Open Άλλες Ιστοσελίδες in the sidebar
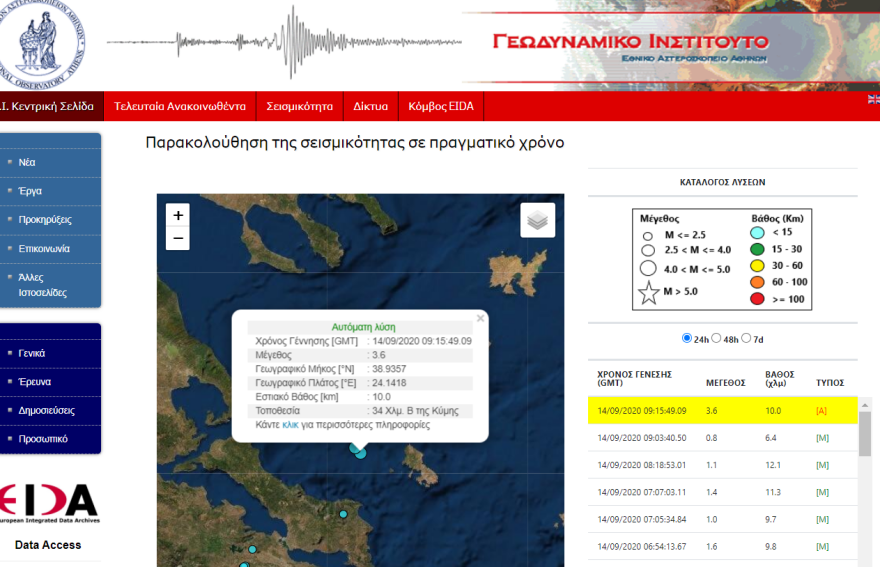The image size is (880, 567). [42, 285]
